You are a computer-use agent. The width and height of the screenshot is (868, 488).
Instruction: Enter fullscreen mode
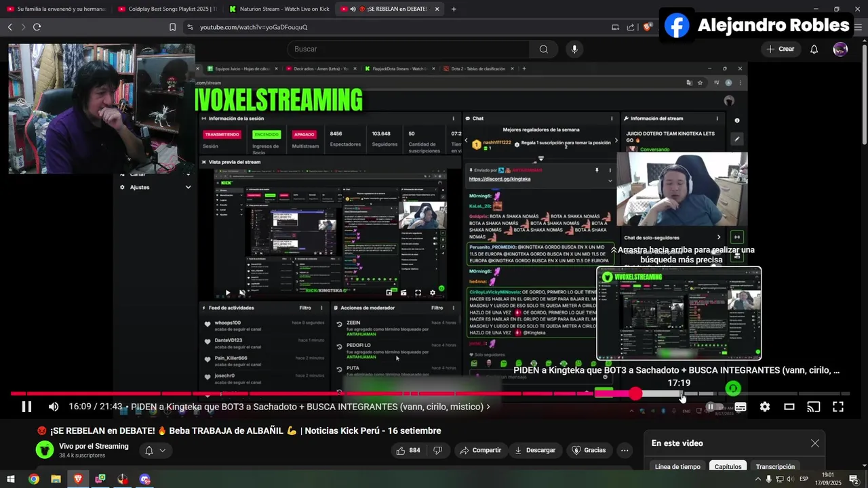point(838,407)
